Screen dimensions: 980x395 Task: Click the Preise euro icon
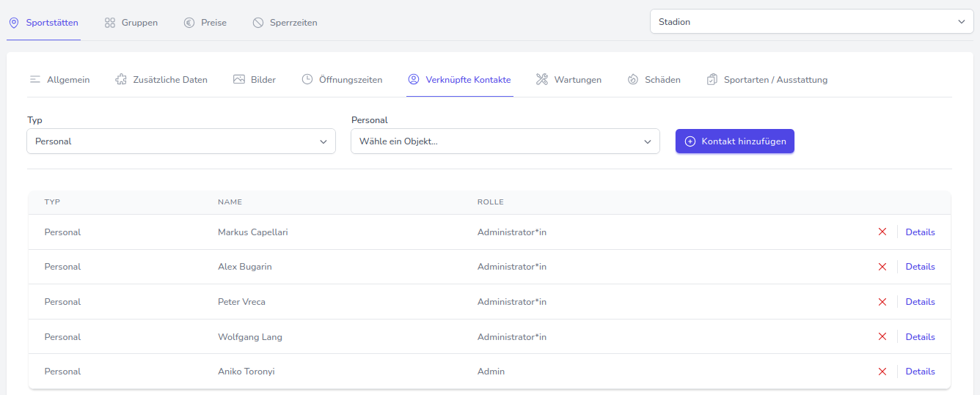(x=189, y=23)
